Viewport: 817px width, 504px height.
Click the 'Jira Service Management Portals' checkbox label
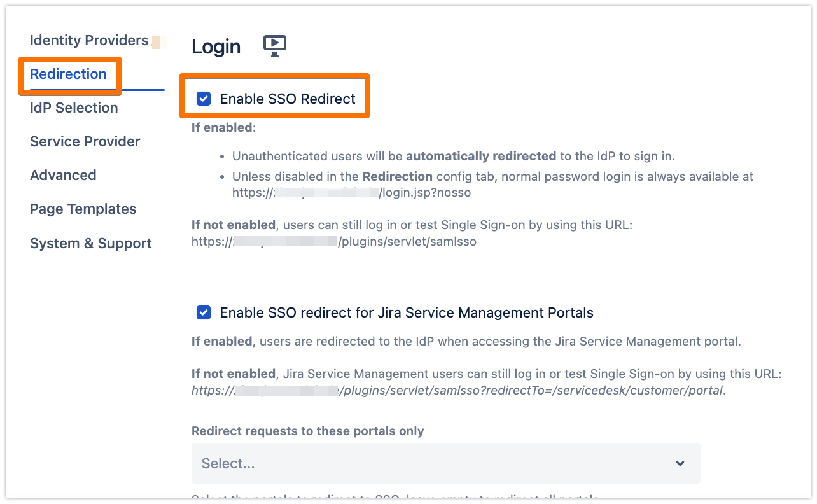(406, 312)
